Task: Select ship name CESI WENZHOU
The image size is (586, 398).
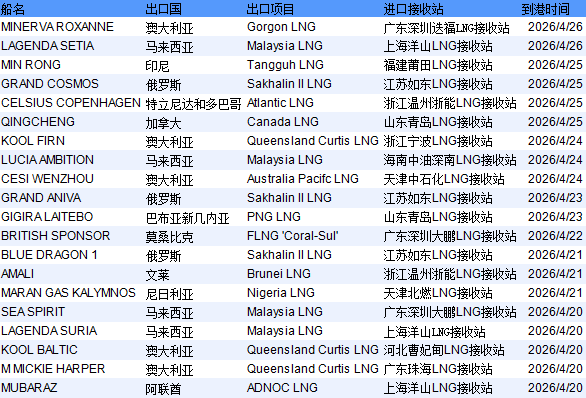Action: tap(47, 179)
